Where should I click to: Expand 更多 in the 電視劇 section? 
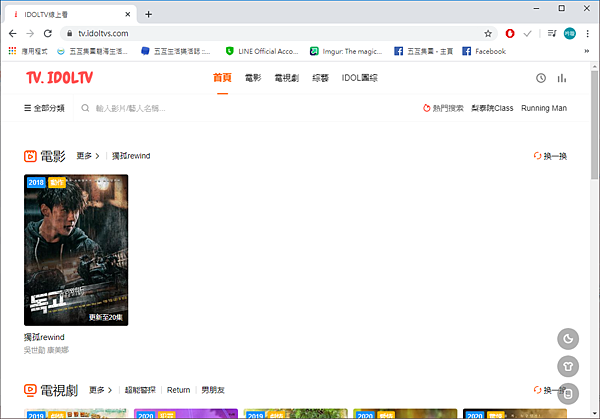(101, 390)
